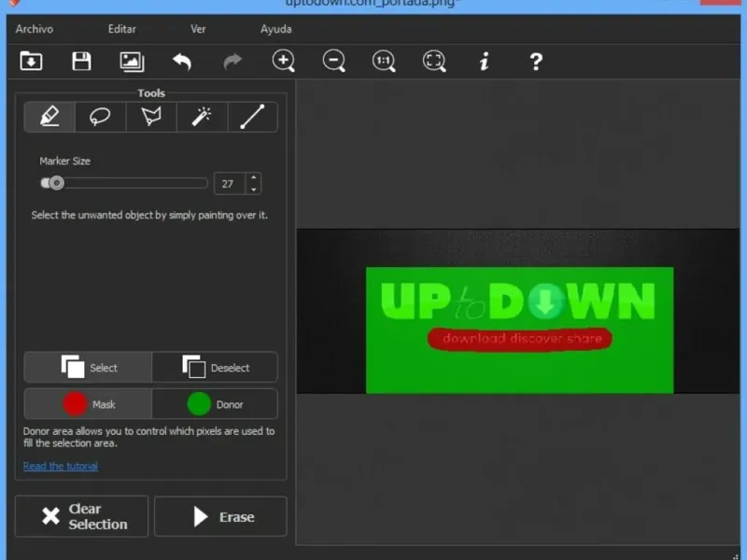747x560 pixels.
Task: Click the UPtoDOWN logo on the canvas
Action: point(518,301)
